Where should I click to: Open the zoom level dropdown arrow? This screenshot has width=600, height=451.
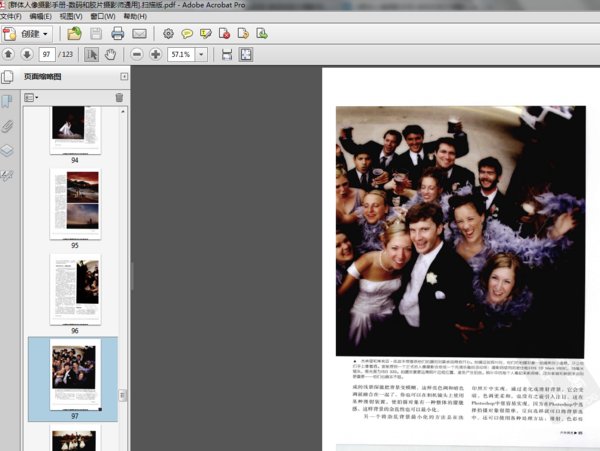201,54
